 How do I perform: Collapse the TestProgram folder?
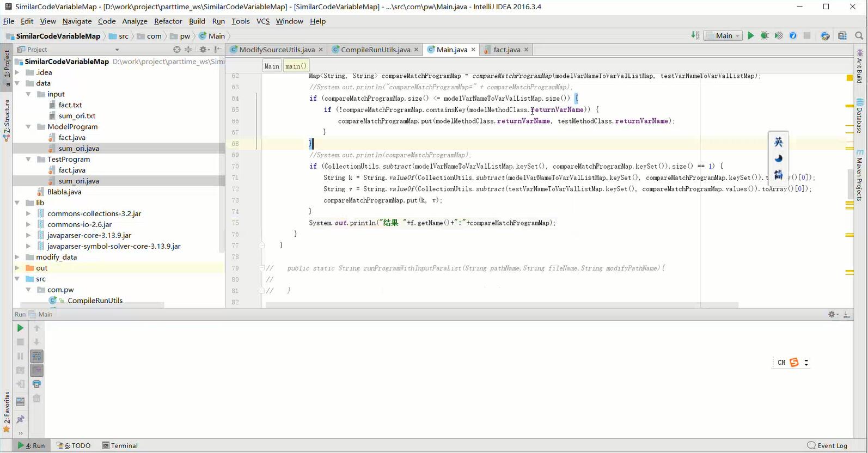click(x=28, y=160)
